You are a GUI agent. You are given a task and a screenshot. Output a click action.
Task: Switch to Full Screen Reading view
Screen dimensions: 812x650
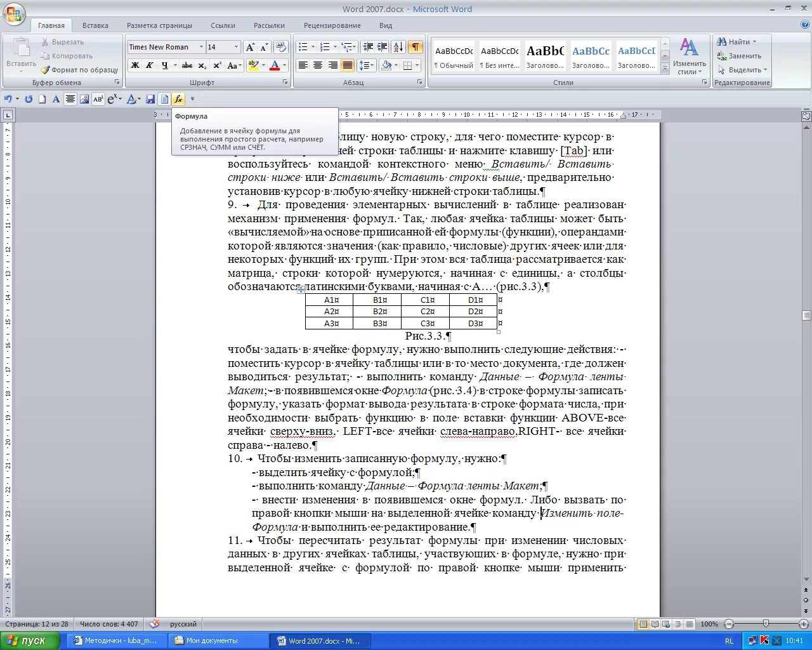click(x=655, y=624)
